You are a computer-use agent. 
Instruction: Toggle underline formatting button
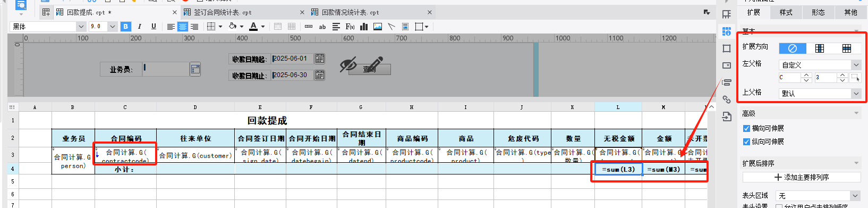click(x=154, y=27)
